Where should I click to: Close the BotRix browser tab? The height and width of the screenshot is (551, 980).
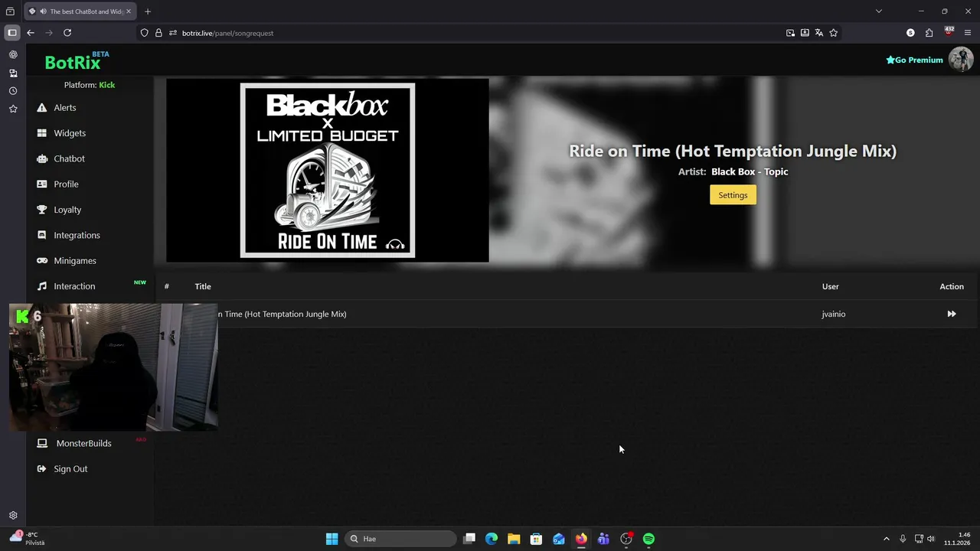pyautogui.click(x=129, y=11)
